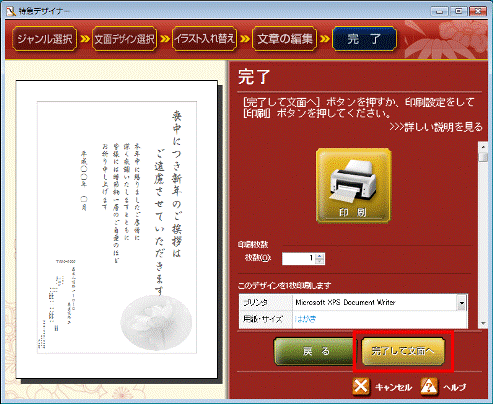This screenshot has width=493, height=404.
Task: Go to the 文面デザイン選択 step
Action: point(124,39)
